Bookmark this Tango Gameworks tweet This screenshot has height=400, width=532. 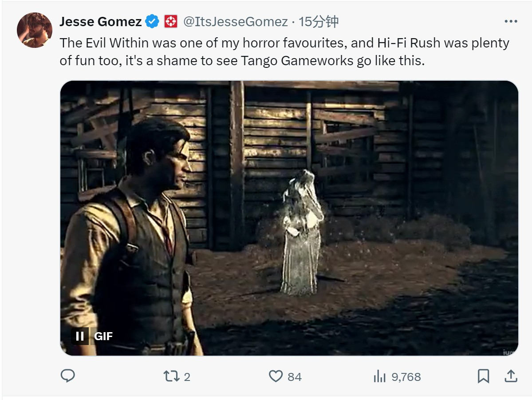pos(483,376)
